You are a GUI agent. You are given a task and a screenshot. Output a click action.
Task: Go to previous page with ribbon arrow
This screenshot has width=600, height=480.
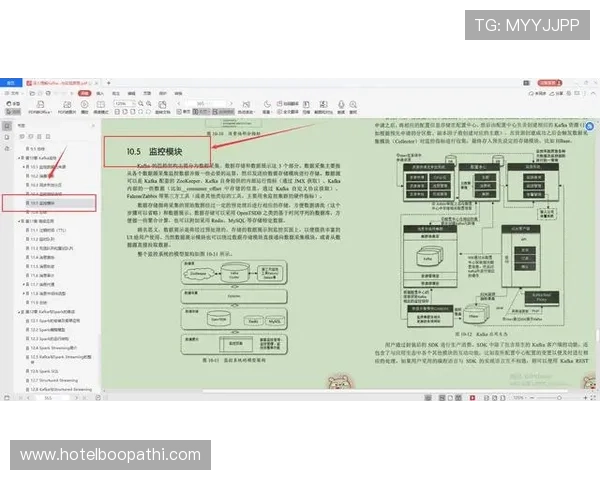click(x=179, y=104)
